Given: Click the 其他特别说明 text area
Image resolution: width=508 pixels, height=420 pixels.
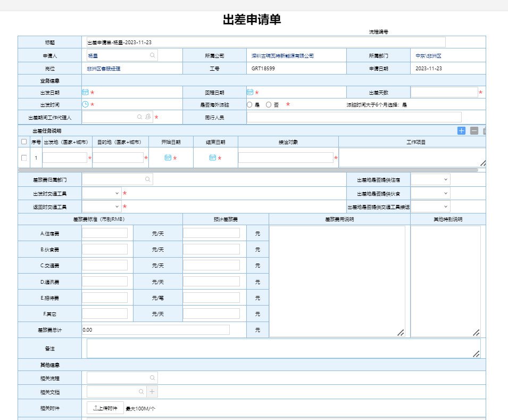Looking at the screenshot, I should pyautogui.click(x=446, y=281).
